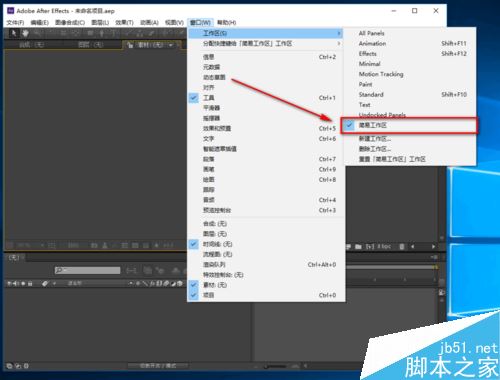The width and height of the screenshot is (500, 380).
Task: Choose the All Panels workspace
Action: point(410,33)
